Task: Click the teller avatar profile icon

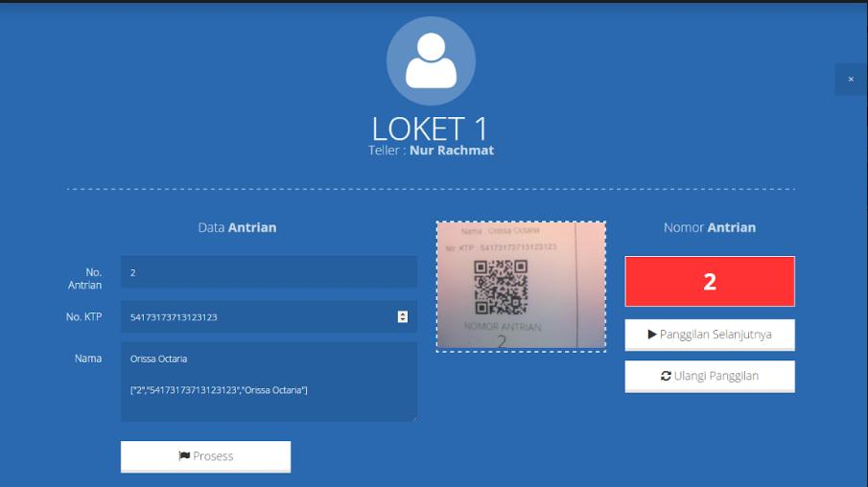Action: pos(431,61)
